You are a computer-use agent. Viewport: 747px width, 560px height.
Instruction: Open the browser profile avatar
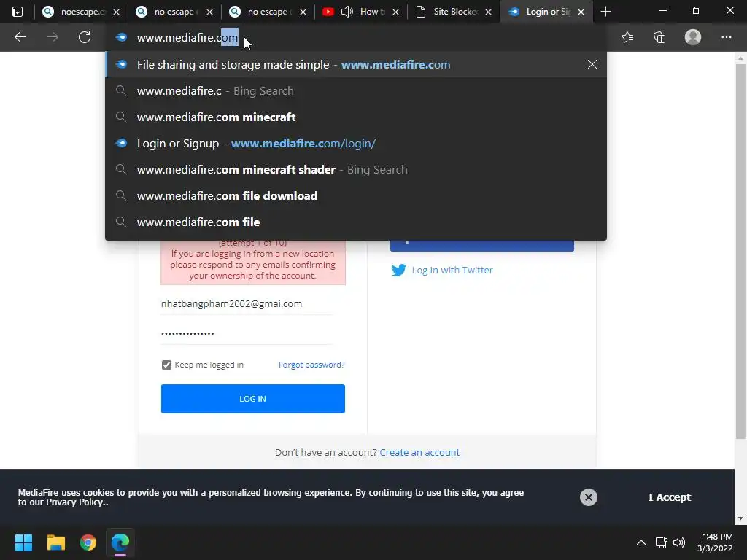[693, 37]
